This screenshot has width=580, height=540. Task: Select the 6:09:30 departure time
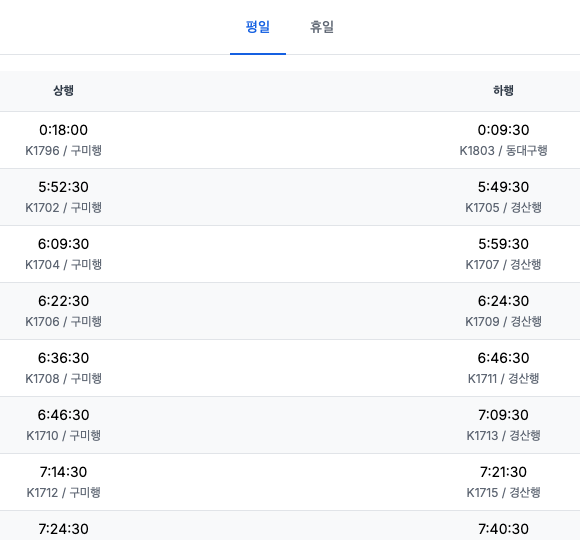pyautogui.click(x=63, y=244)
